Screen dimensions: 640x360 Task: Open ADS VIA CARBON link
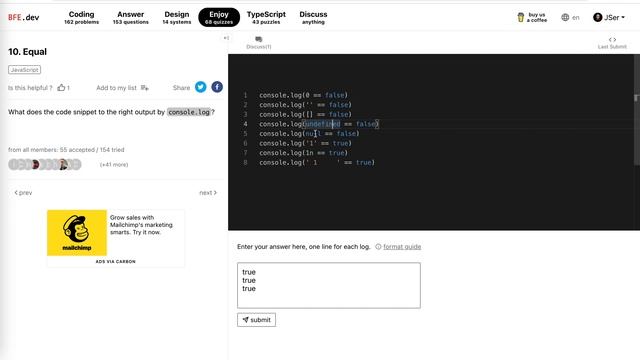(116, 261)
